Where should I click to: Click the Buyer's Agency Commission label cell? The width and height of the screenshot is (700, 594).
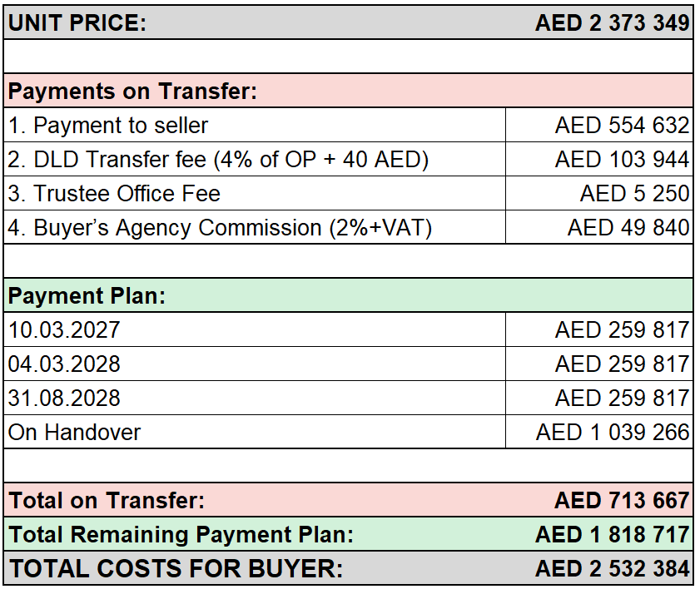pyautogui.click(x=255, y=228)
